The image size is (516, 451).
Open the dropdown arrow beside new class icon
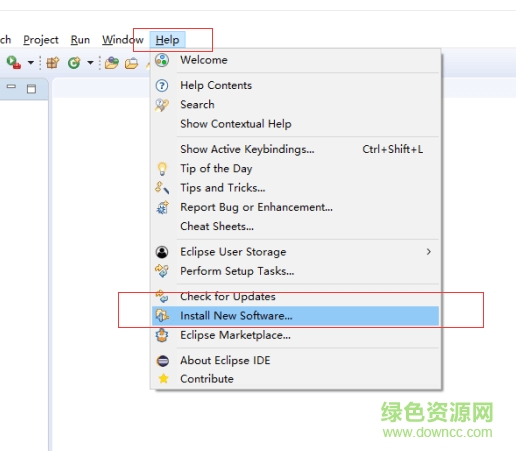90,62
